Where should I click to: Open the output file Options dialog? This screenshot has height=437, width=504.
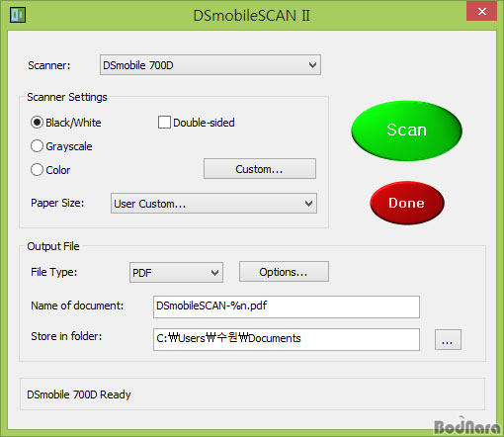tap(284, 272)
